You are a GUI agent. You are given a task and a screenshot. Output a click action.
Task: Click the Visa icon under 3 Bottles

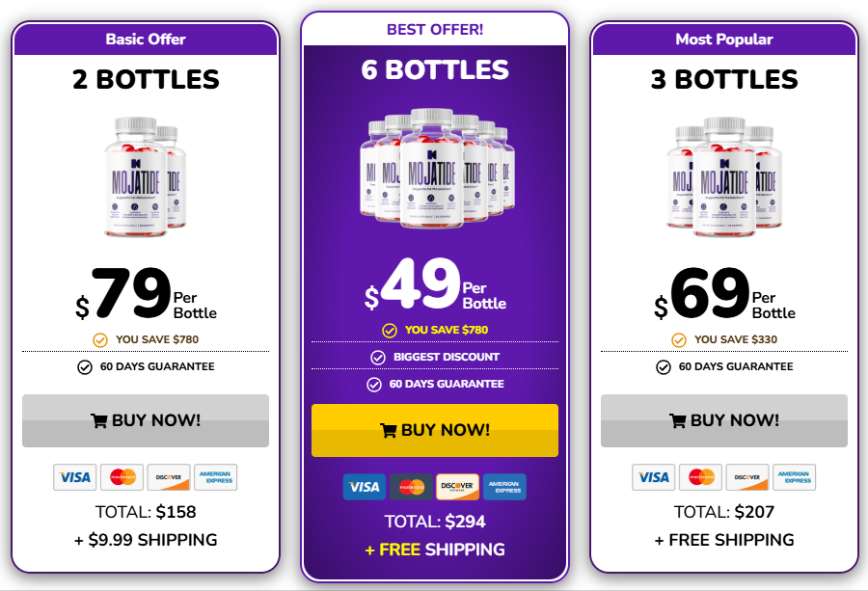(x=653, y=477)
